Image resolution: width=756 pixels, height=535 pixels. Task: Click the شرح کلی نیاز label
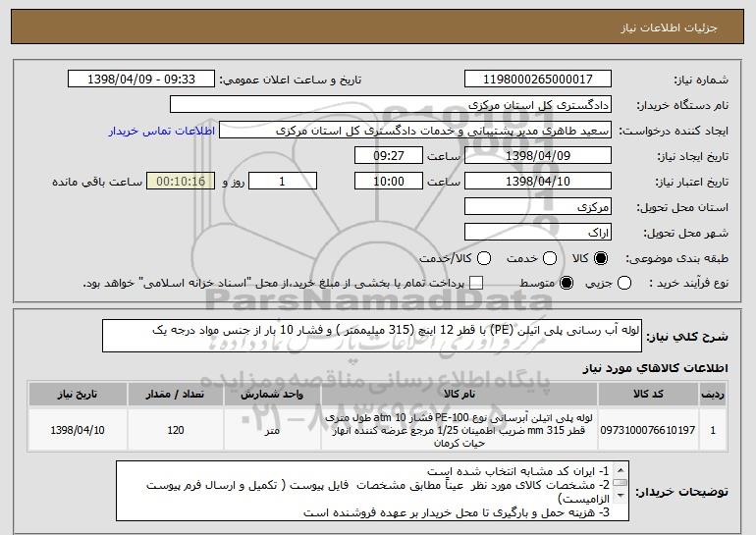pos(687,337)
